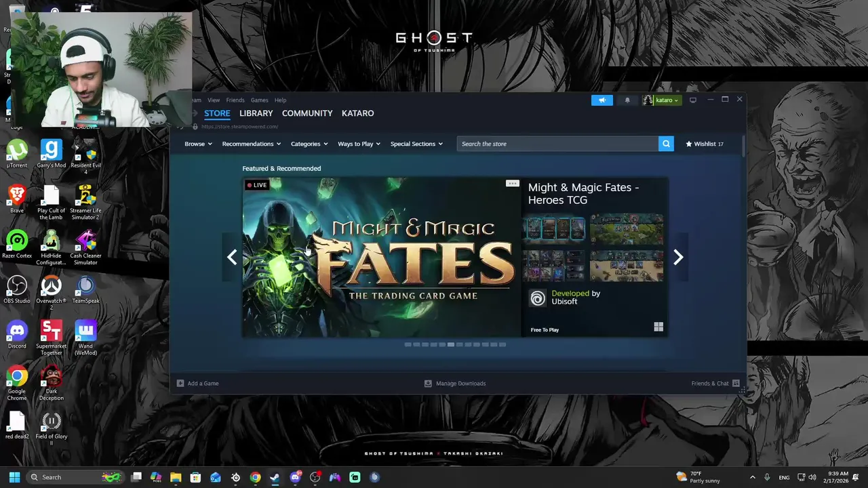
Task: Show hidden system tray icons chevron
Action: 752,477
